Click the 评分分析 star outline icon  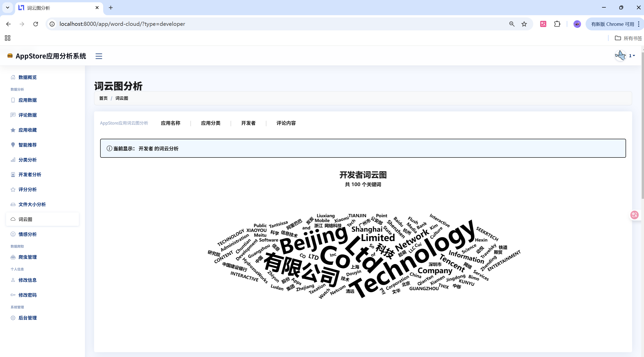point(13,189)
